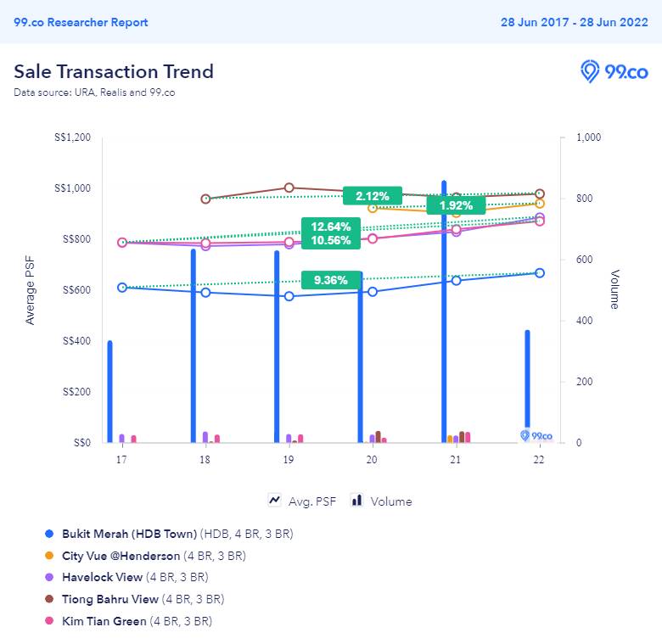
Task: Click the Sale Transaction Trend heading
Action: click(x=114, y=71)
